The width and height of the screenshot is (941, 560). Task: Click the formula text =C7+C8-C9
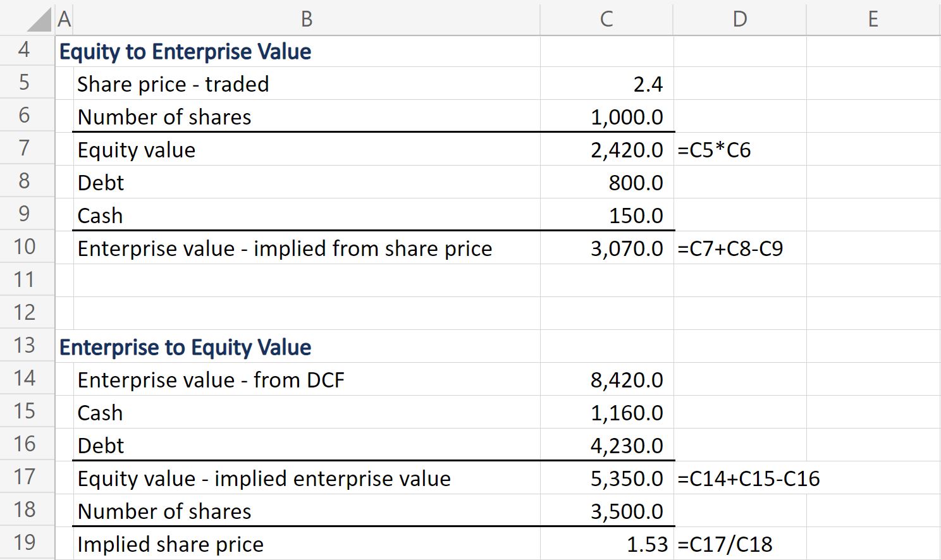[730, 249]
